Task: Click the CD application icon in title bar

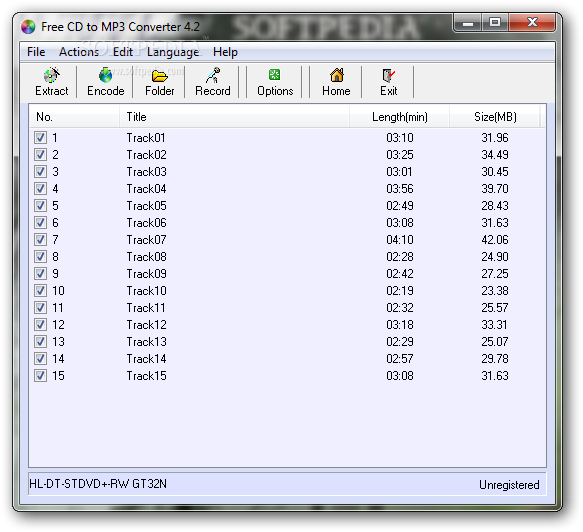Action: point(28,27)
